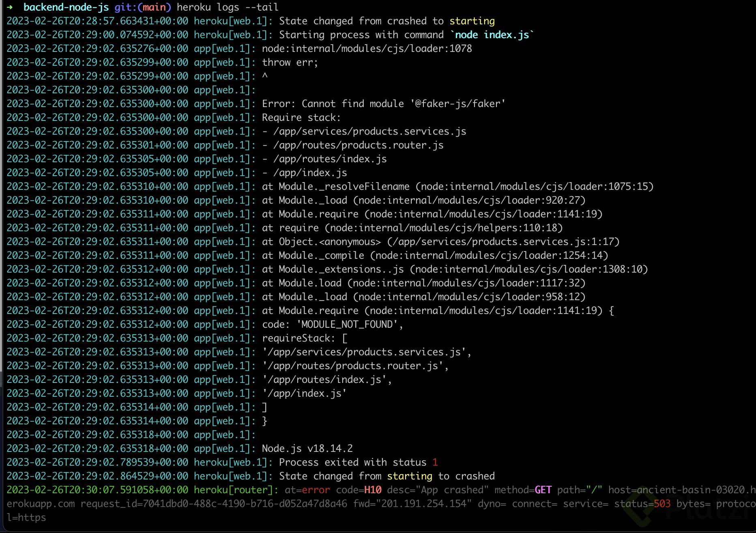Click the 'Require stack:' heading line
Viewport: 756px width, 533px height.
[x=301, y=118]
